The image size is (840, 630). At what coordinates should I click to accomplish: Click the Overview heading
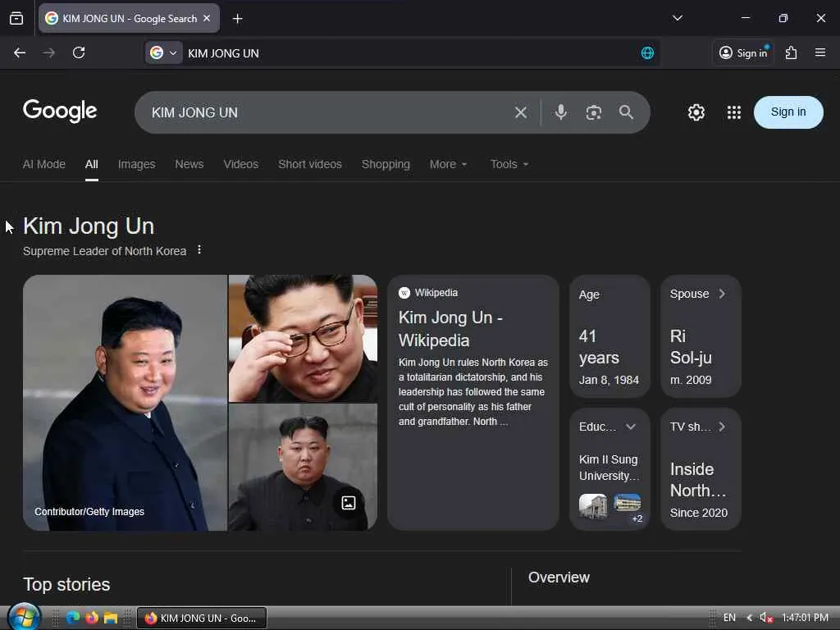coord(559,577)
